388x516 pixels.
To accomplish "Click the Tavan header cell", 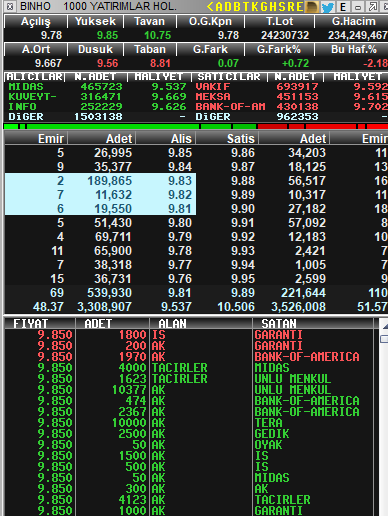I will click(150, 21).
